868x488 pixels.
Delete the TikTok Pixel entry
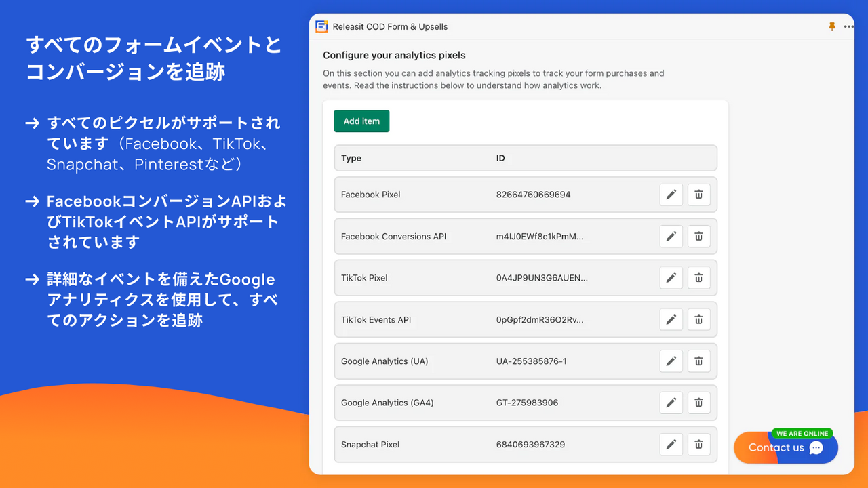(x=698, y=278)
